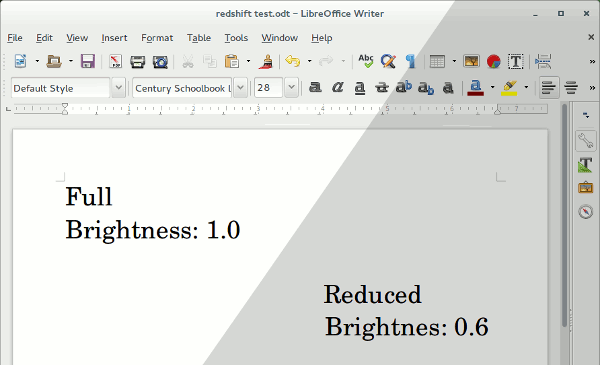Export directly as PDF icon
600x365 pixels.
click(115, 61)
